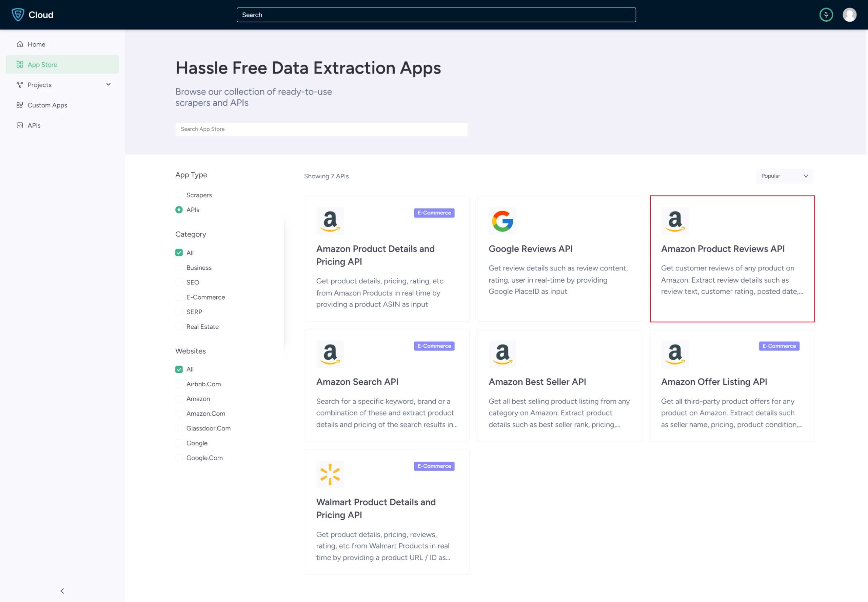Check the Glassdoor.Com website filter
868x602 pixels.
click(179, 428)
